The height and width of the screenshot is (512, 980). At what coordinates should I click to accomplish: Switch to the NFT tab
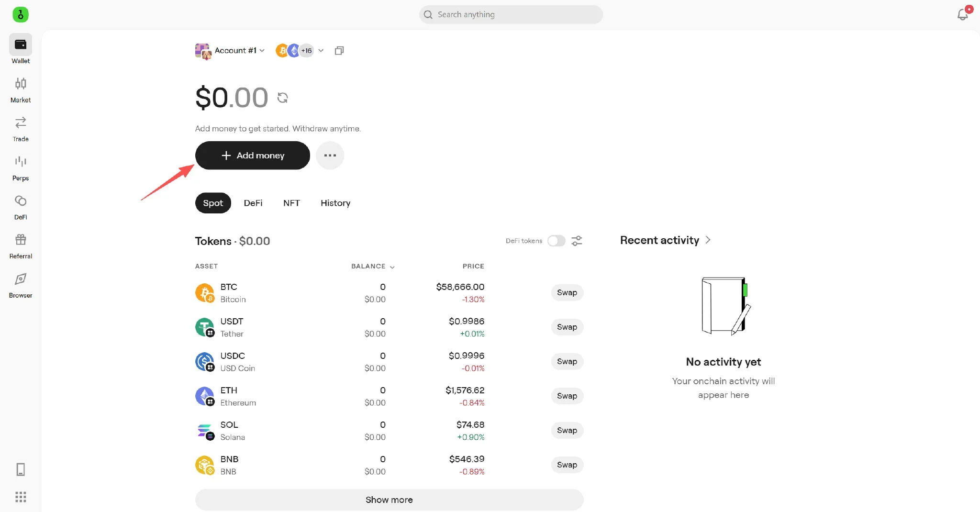point(291,203)
